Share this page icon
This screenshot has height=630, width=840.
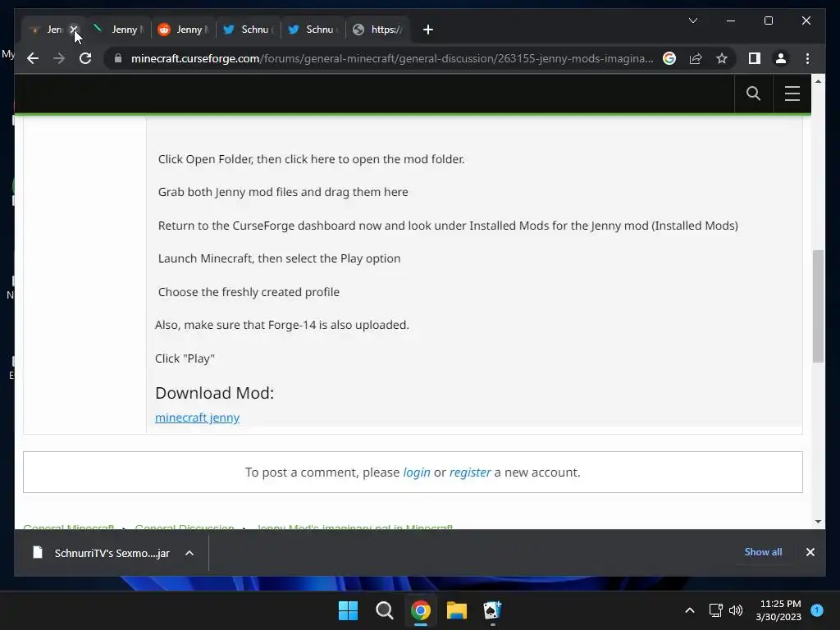click(696, 58)
